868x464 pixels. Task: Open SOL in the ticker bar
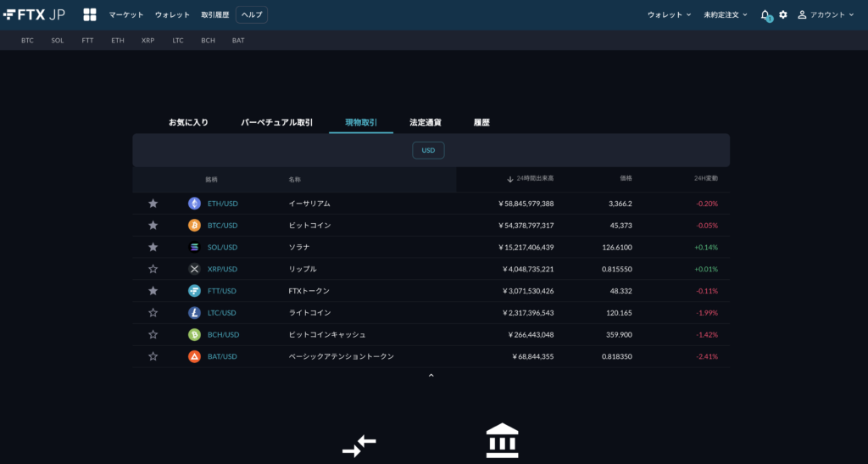(58, 41)
